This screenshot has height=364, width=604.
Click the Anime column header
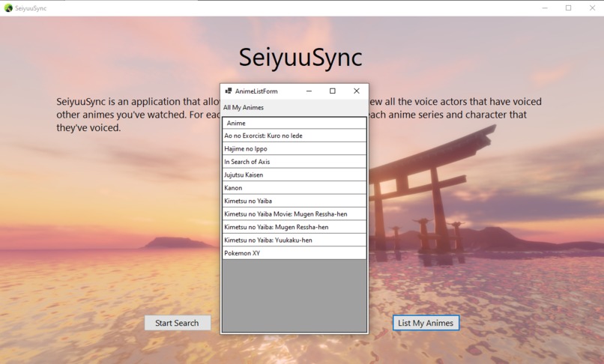click(x=295, y=123)
